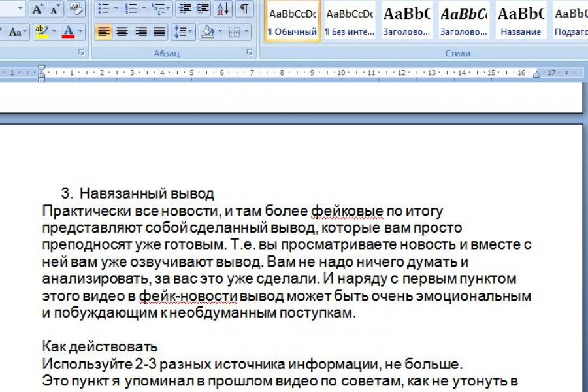
Task: Click the line 'Как действовать'
Action: [x=100, y=346]
